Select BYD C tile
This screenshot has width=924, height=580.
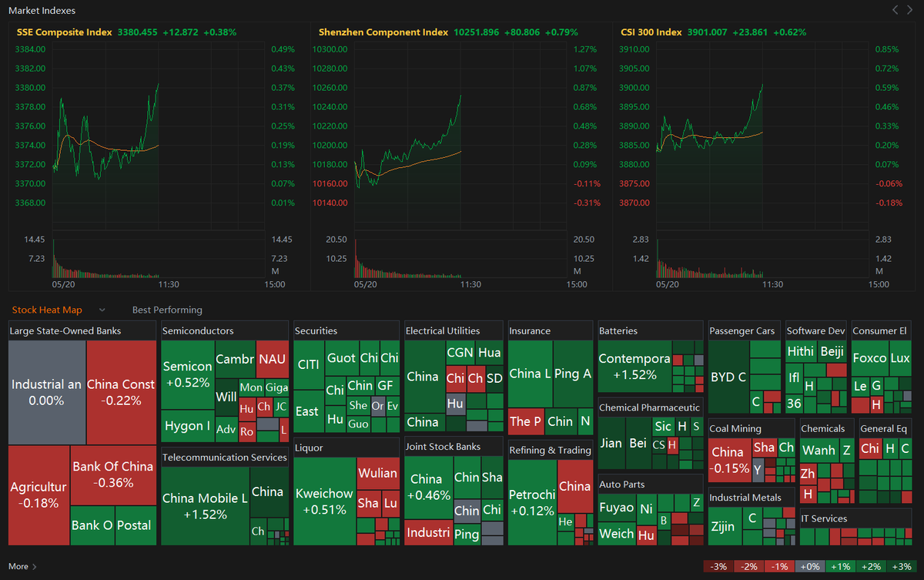pos(728,377)
